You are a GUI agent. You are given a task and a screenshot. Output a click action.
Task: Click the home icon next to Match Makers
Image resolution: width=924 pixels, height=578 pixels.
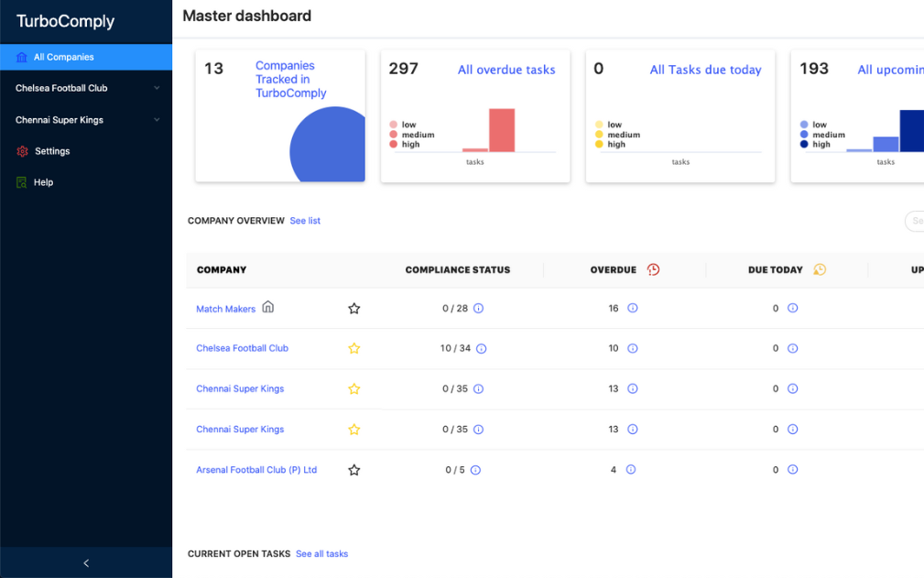click(267, 308)
